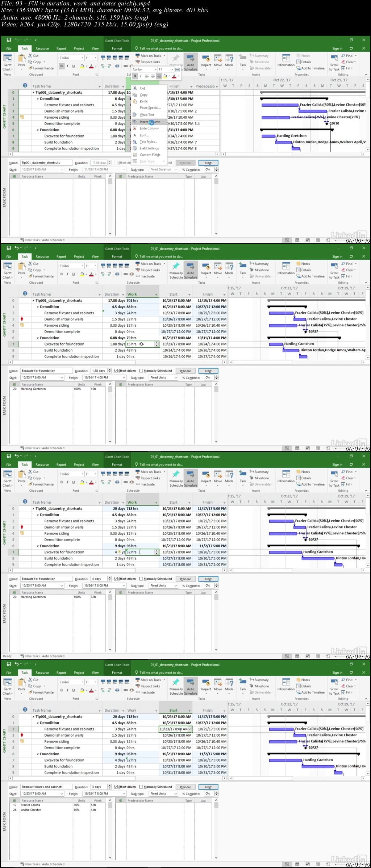Pick font color A in floating mini toolbar

[x=174, y=76]
